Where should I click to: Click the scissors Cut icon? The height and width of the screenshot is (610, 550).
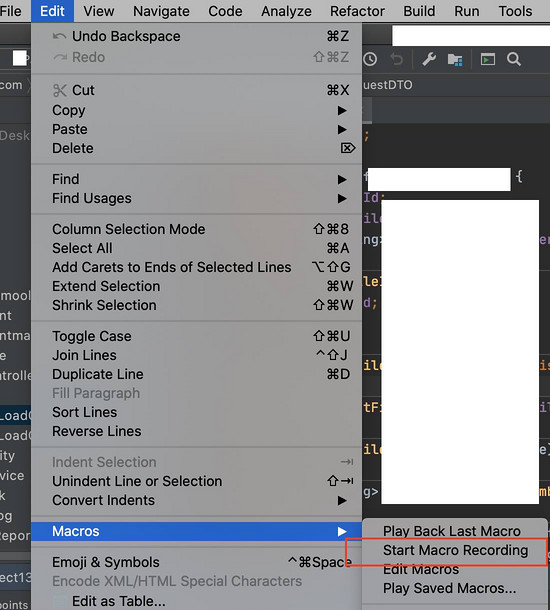[60, 90]
